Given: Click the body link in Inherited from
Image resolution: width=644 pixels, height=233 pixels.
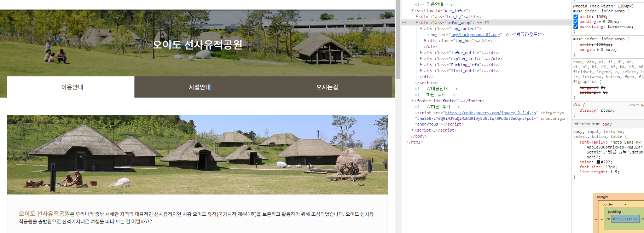Looking at the screenshot, I should click(x=607, y=124).
